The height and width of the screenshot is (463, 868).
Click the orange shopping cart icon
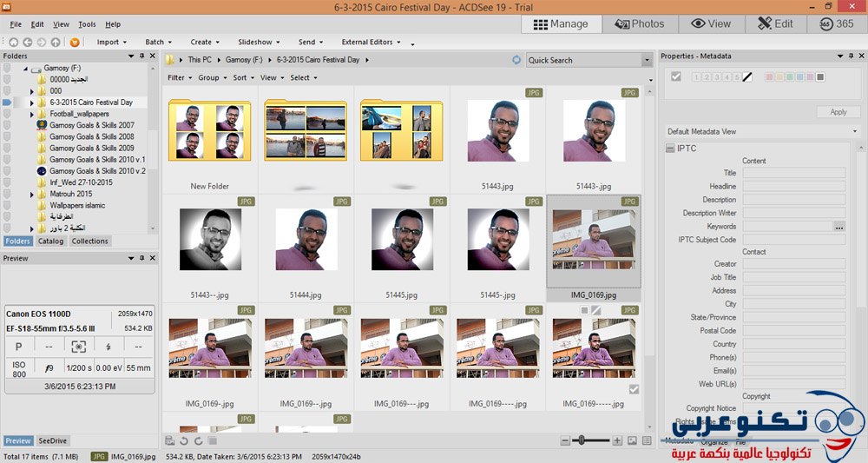[75, 42]
